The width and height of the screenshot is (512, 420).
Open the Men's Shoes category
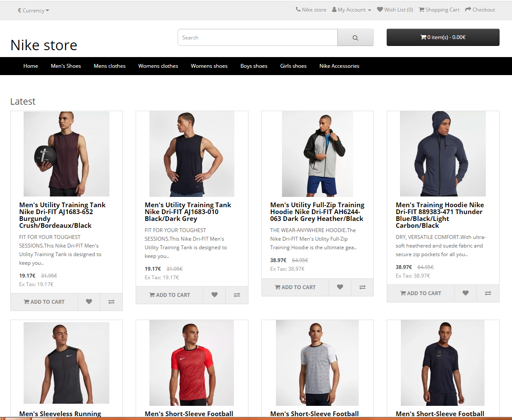pos(66,66)
